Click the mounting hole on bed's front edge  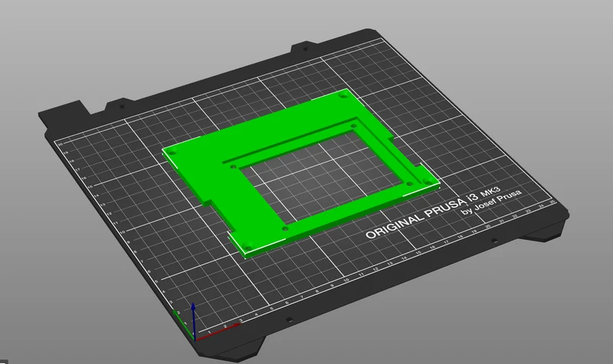pos(289,320)
